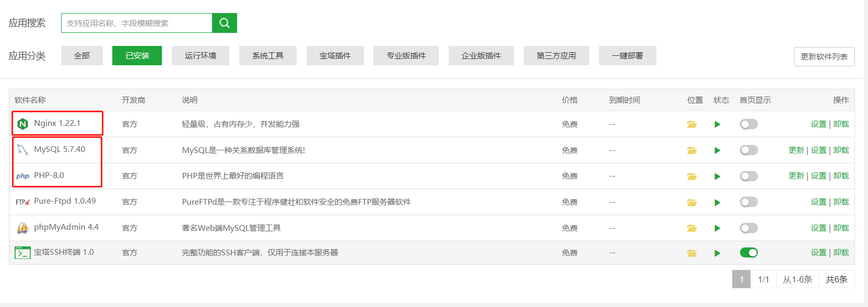Click the Nginx running status play icon
The height and width of the screenshot is (307, 868).
(718, 124)
